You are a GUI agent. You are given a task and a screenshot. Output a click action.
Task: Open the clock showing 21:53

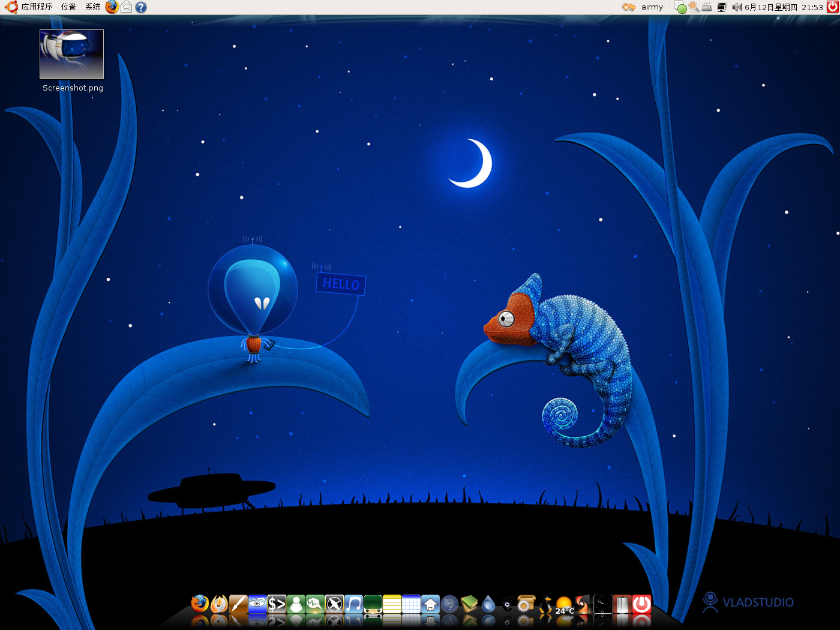tap(812, 7)
